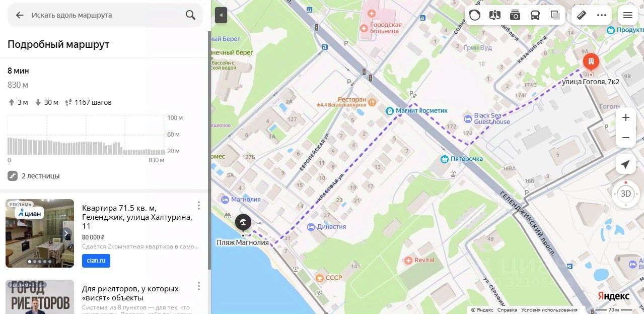Toggle public transport bus layer
The image size is (644, 314).
coord(535,15)
